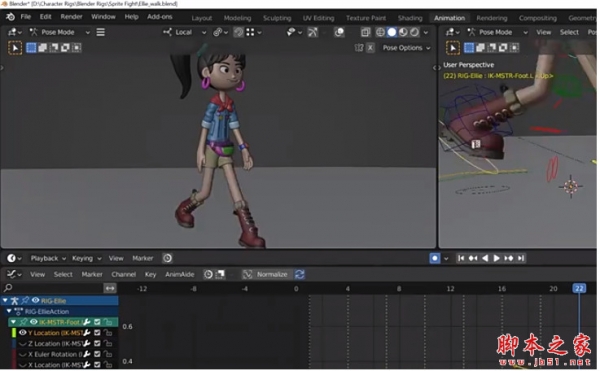600x371 pixels.
Task: Toggle the auto keying record button
Action: tap(435, 259)
